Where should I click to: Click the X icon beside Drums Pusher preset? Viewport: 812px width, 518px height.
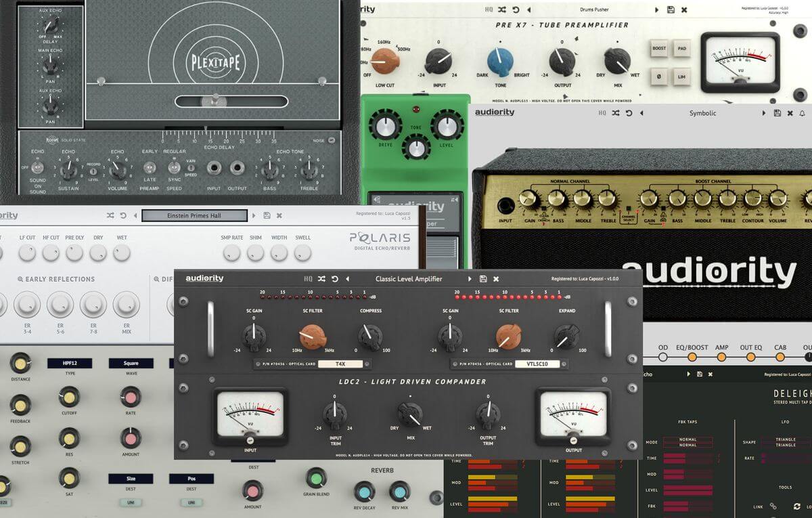pos(684,10)
